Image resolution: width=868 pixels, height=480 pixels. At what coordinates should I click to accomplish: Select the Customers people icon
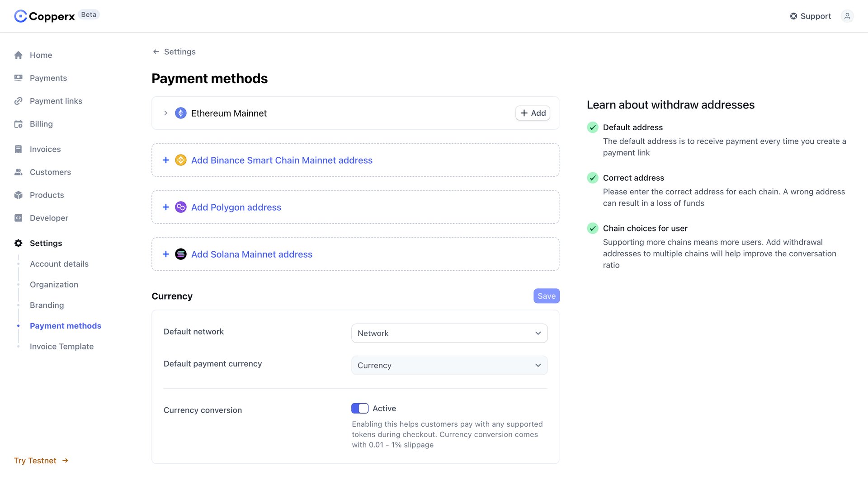click(19, 172)
